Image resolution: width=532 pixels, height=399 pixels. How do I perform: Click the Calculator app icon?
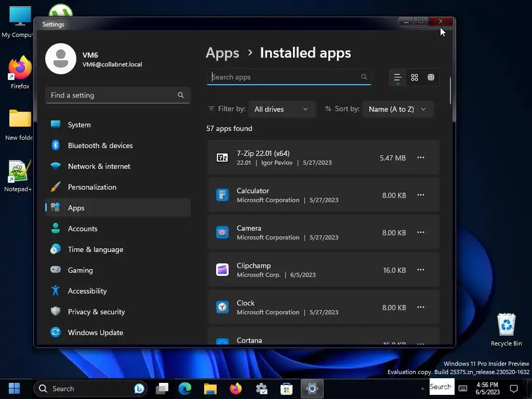(x=222, y=195)
